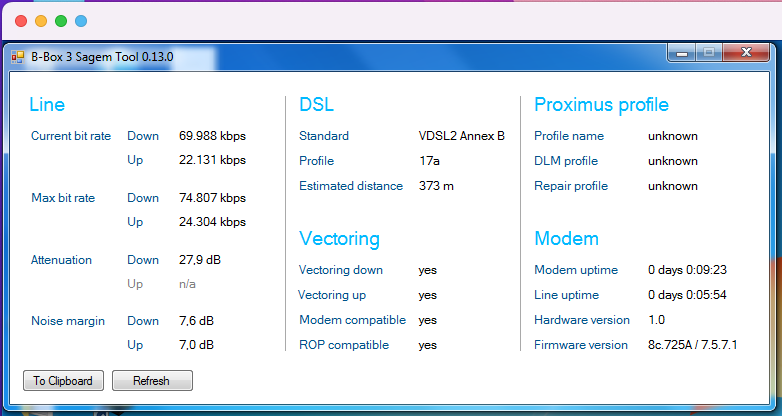
Task: Click the Current bit rate label
Action: click(71, 136)
